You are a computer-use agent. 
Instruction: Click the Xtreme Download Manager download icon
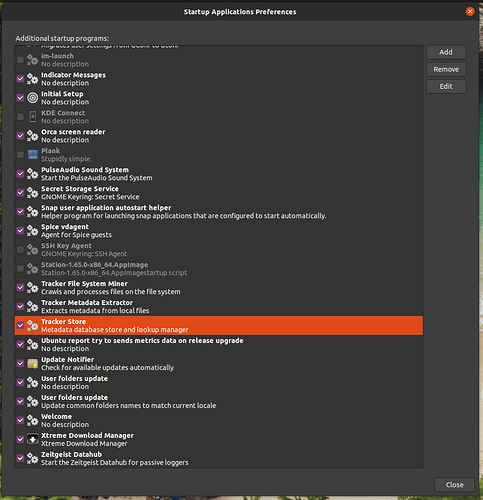coord(32,440)
